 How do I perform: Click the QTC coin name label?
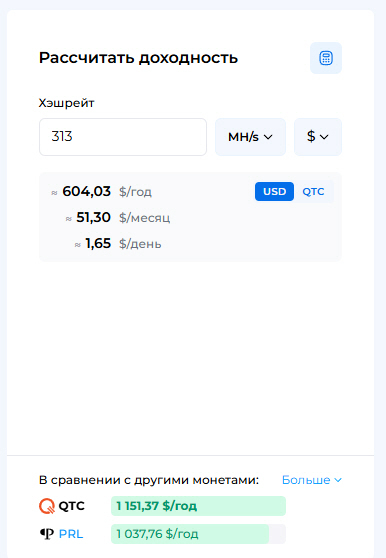tap(72, 506)
